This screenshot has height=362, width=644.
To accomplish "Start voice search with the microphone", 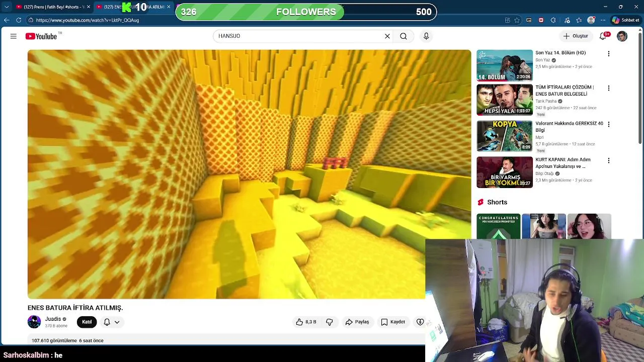I will 426,36.
